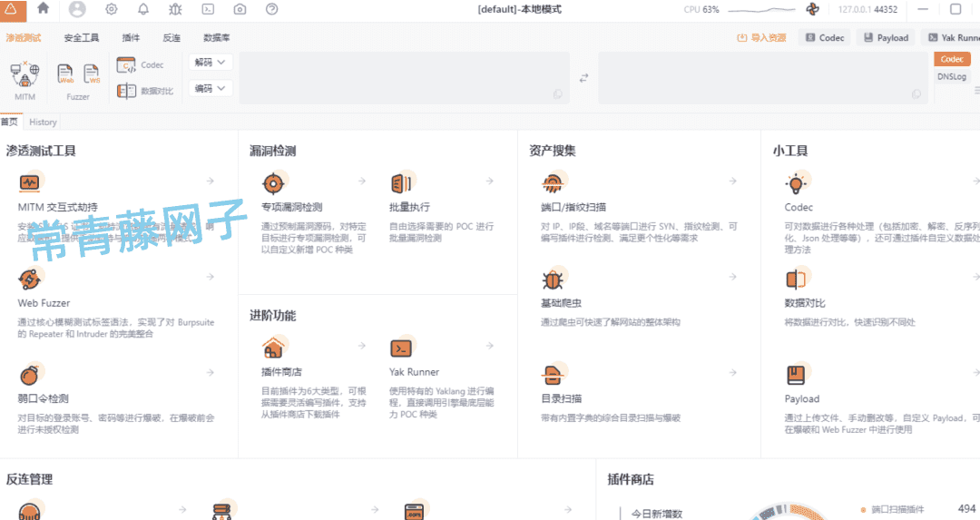This screenshot has height=520, width=980.
Task: Click the bug icon in title bar
Action: (x=176, y=9)
